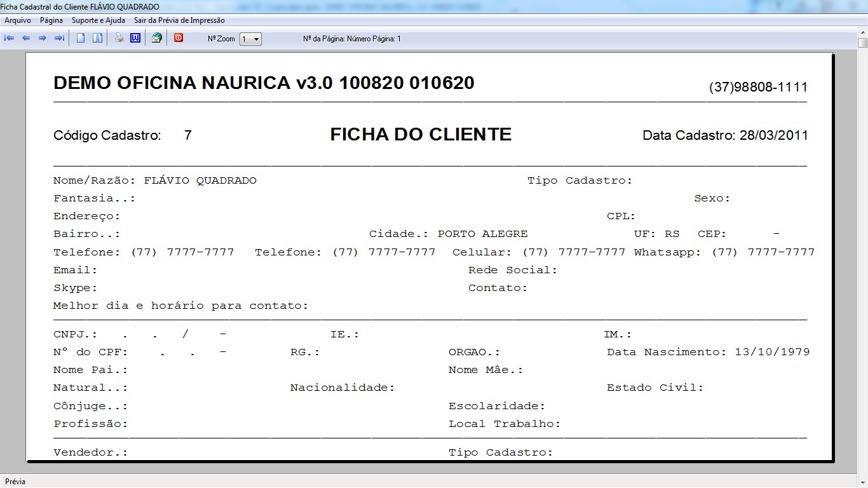The height and width of the screenshot is (488, 868).
Task: Jump to the last page arrow
Action: pos(59,38)
